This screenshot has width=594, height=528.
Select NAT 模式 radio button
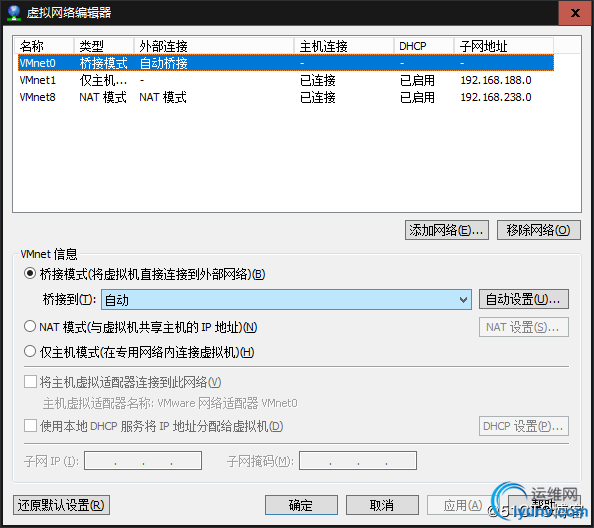pos(30,326)
